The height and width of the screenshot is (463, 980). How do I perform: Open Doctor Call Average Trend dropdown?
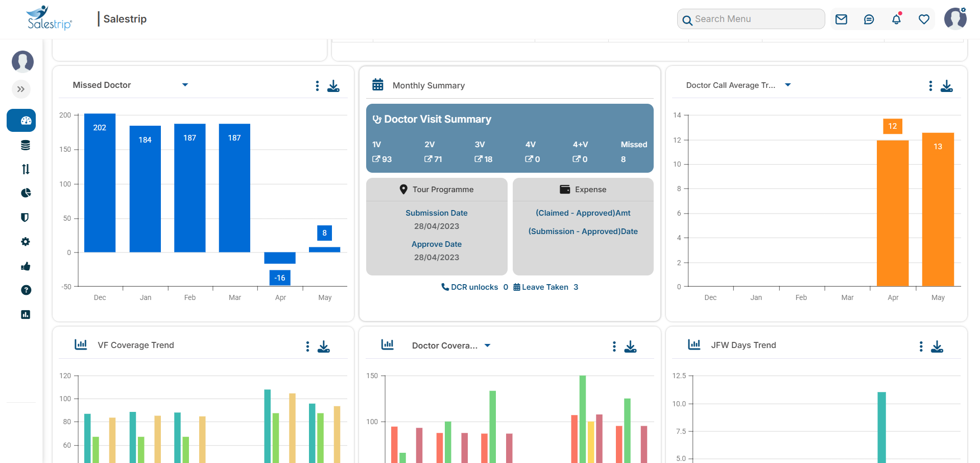tap(787, 85)
